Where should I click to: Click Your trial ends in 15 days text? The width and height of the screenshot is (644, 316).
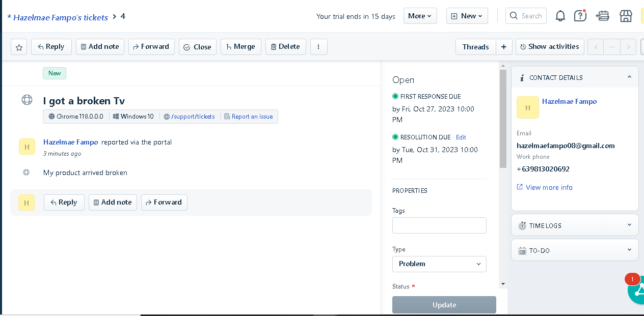356,16
